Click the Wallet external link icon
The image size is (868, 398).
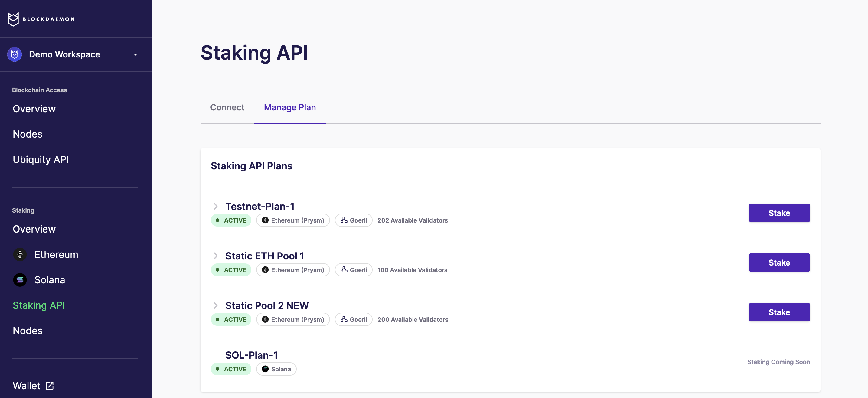[50, 386]
